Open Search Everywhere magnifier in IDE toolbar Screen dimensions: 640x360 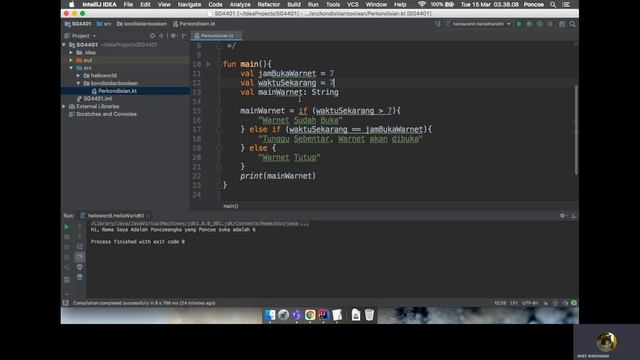(572, 24)
